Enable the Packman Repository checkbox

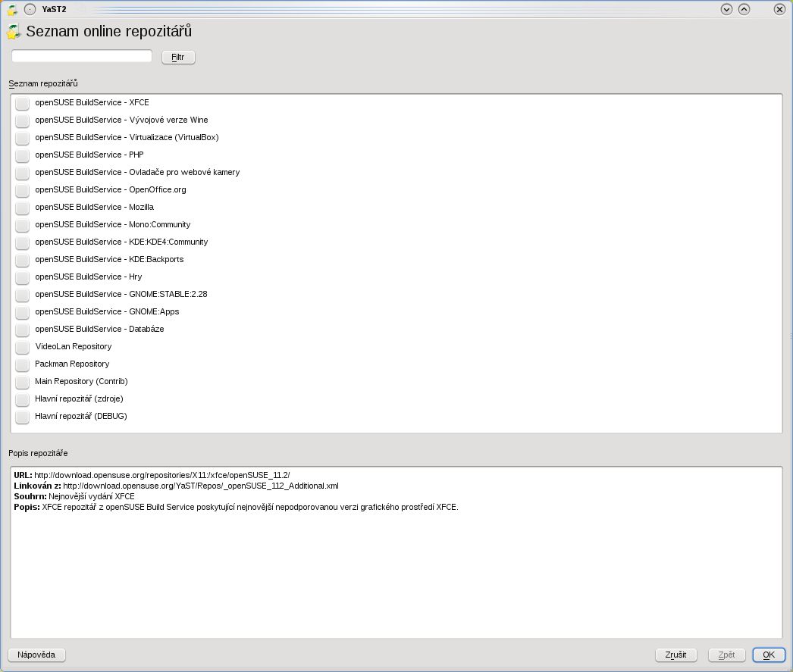(x=22, y=365)
